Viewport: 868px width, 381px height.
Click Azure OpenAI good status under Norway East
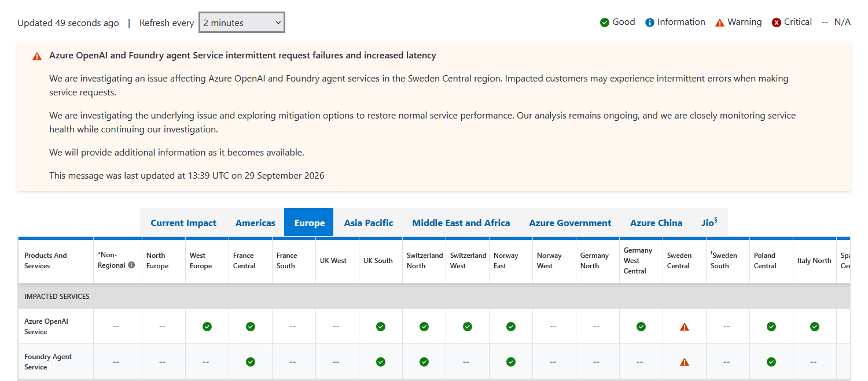tap(511, 327)
